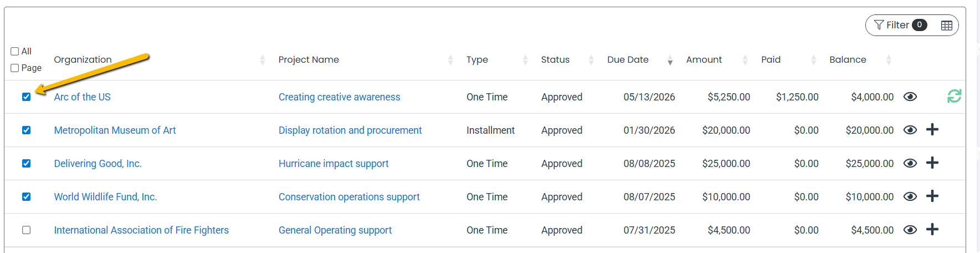This screenshot has width=980, height=253.
Task: Open International Association of Fire Fighters link
Action: pos(141,230)
